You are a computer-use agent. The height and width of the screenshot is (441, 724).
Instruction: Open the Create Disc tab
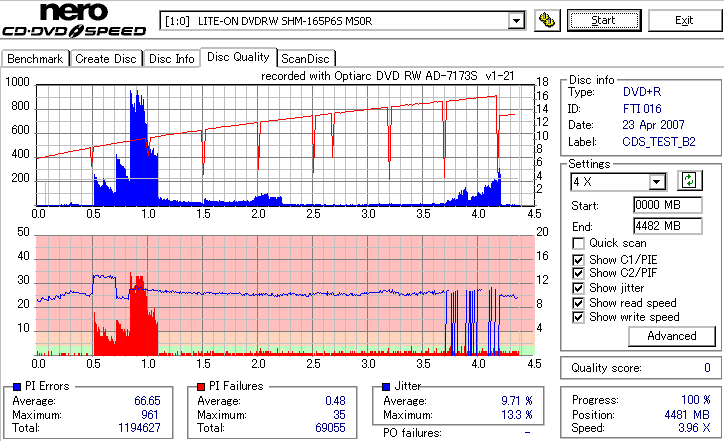point(106,59)
